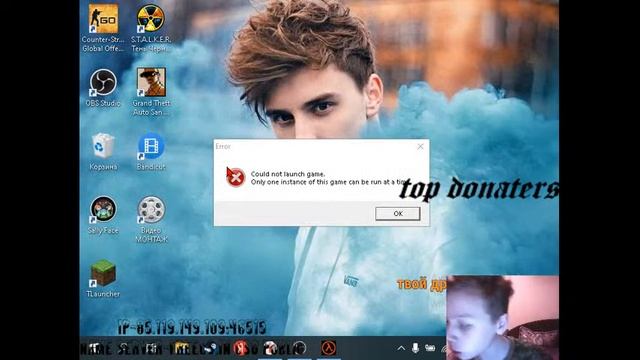Click the microphone tray icon
This screenshot has height=360, width=640.
(415, 348)
